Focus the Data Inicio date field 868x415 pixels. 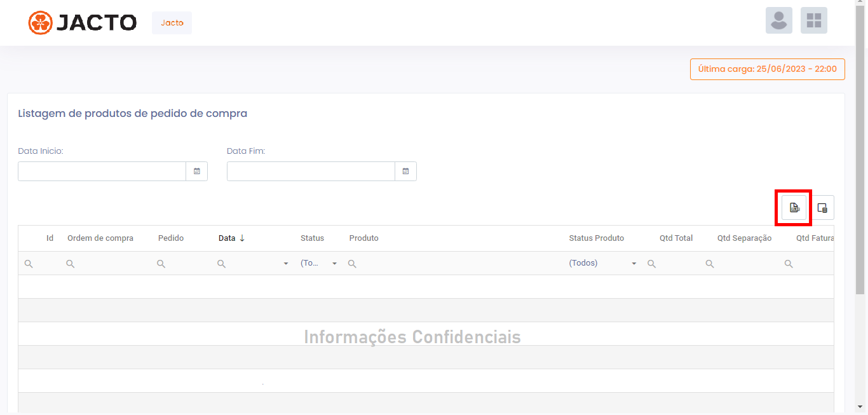click(x=102, y=172)
